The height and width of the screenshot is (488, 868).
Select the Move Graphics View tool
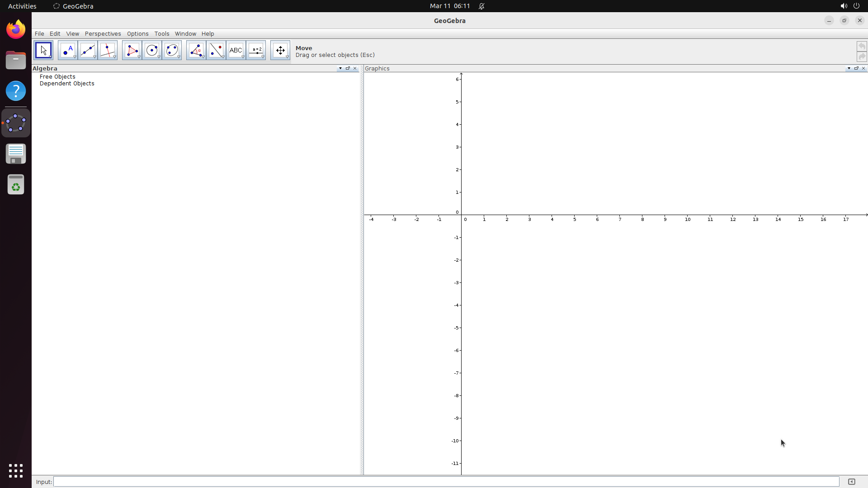tap(280, 50)
